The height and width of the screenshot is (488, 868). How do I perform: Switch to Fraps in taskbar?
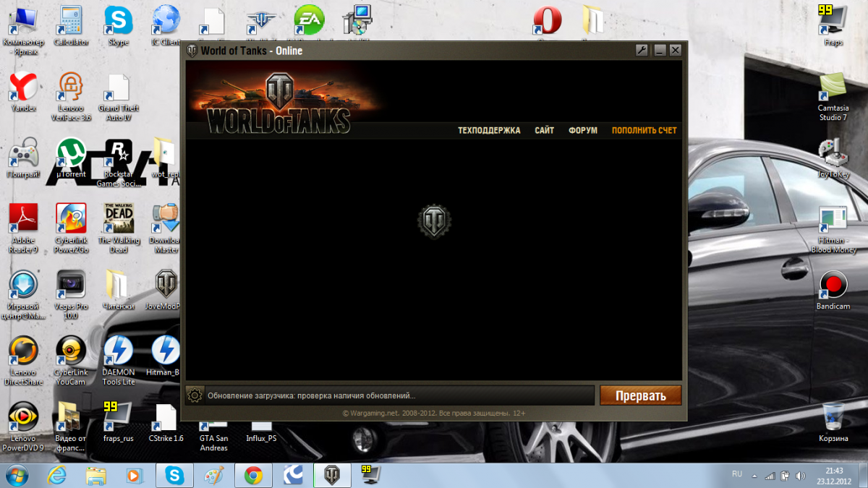click(x=370, y=475)
